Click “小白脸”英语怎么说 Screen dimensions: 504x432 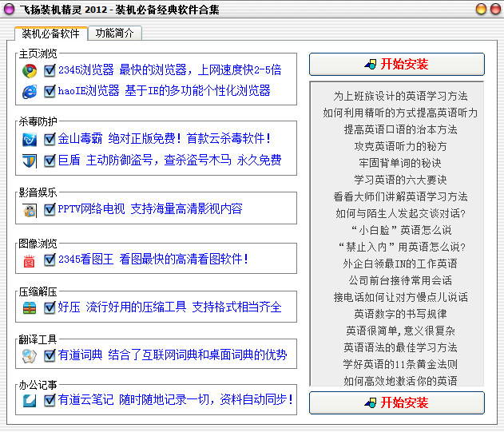400,230
